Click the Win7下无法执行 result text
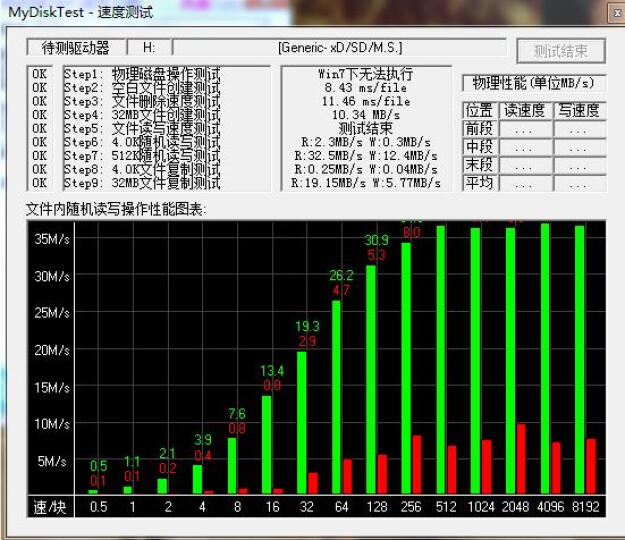This screenshot has width=625, height=540. point(366,74)
